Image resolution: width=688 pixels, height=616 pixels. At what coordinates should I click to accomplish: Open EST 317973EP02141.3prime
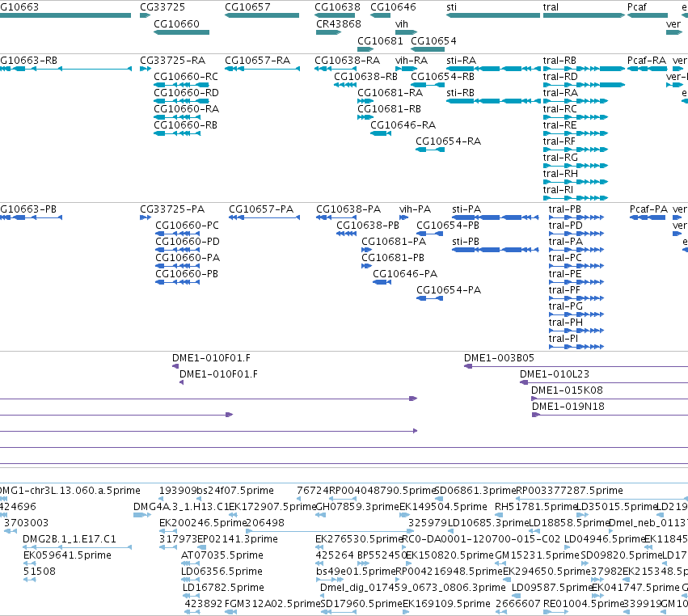218,538
